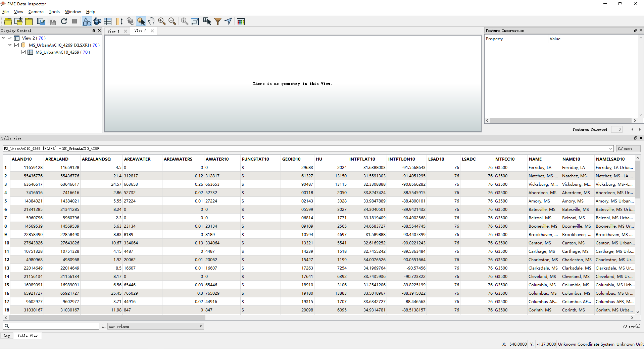This screenshot has width=644, height=349.
Task: Click the Save Data As icon
Action: 41,21
